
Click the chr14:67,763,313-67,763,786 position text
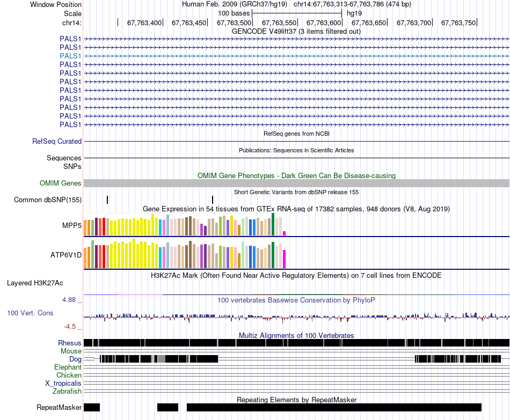click(x=352, y=4)
